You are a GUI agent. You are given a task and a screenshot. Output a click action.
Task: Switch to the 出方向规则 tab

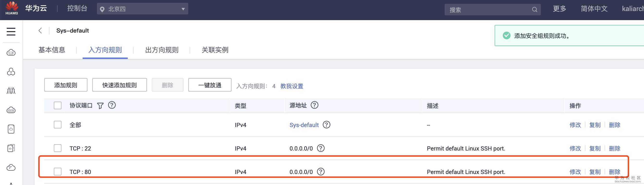[162, 50]
